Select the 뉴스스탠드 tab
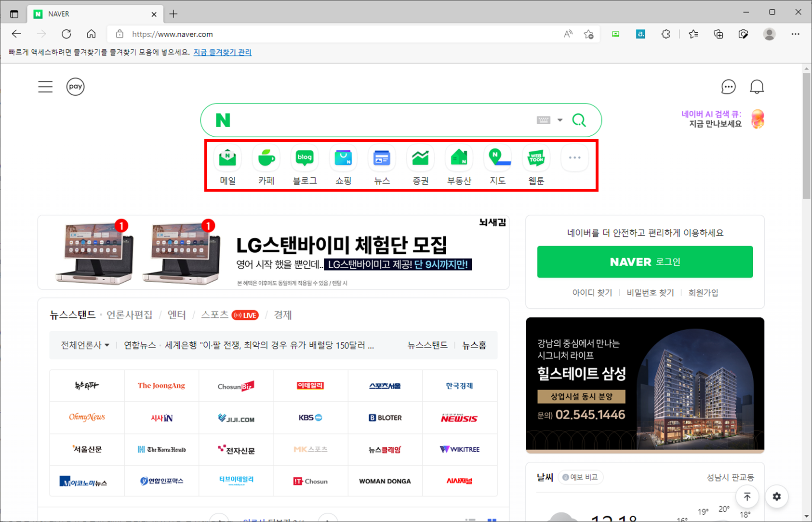 click(x=73, y=315)
